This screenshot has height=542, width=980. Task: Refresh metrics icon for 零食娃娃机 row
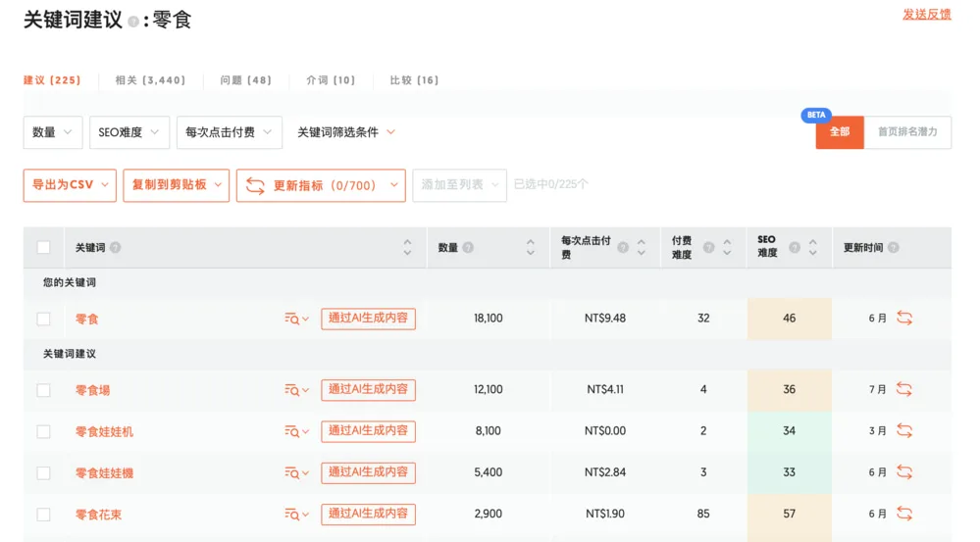click(x=904, y=430)
